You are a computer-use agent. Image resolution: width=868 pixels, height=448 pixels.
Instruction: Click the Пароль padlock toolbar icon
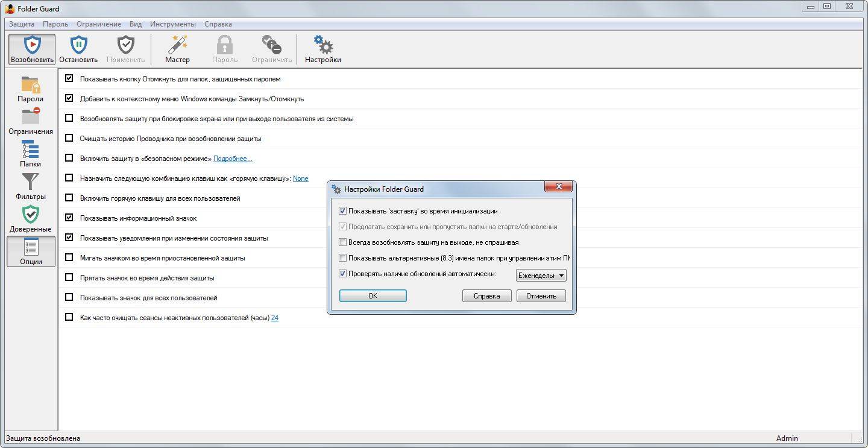(224, 45)
